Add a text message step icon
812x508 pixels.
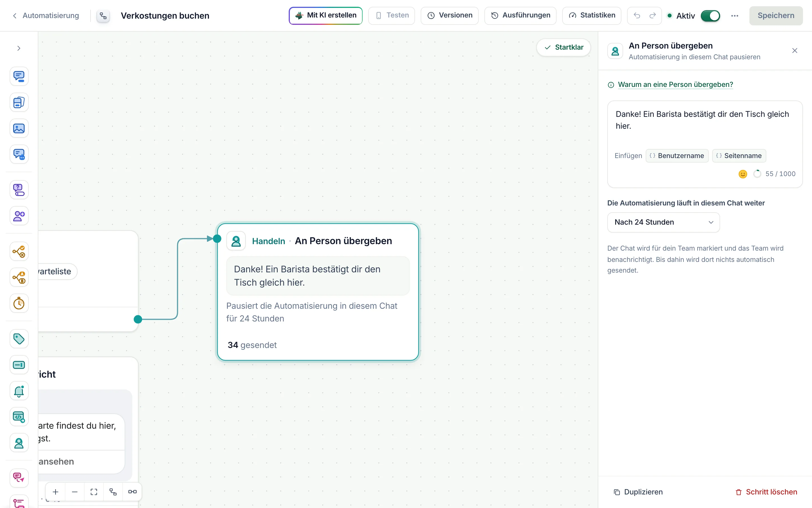tap(19, 76)
